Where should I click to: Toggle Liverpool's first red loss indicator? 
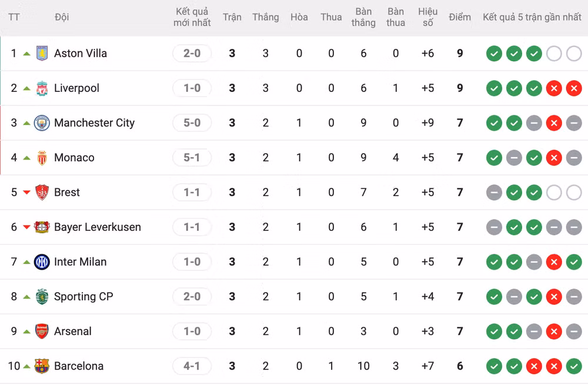click(x=554, y=88)
